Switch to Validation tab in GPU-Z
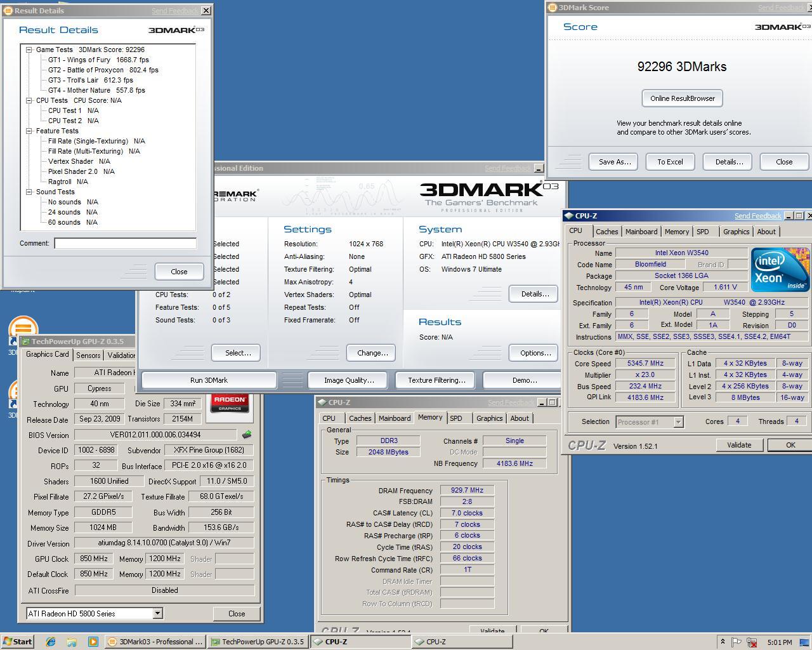812x650 pixels. point(120,355)
